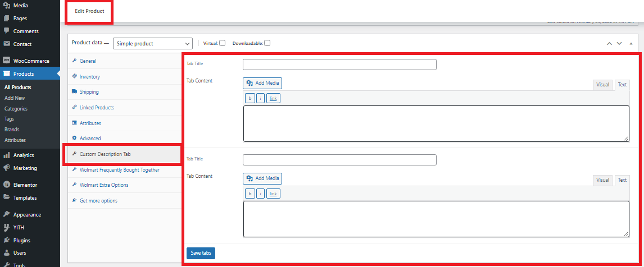Click the Contact envelope icon
644x267 pixels.
[x=7, y=44]
